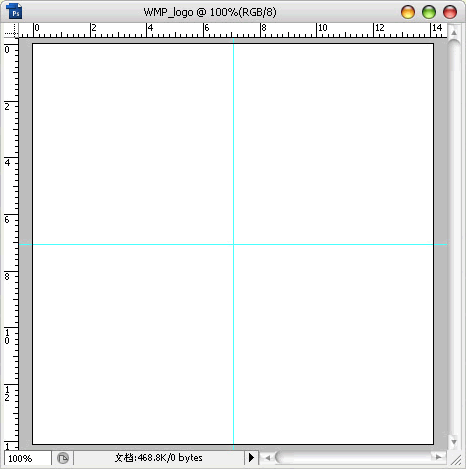The height and width of the screenshot is (469, 466).
Task: Click the status bar preview icon
Action: 63,458
